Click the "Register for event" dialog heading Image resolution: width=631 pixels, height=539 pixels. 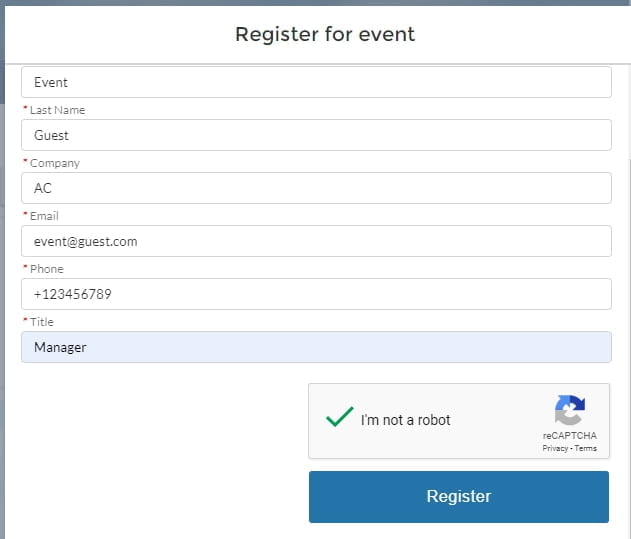coord(325,34)
